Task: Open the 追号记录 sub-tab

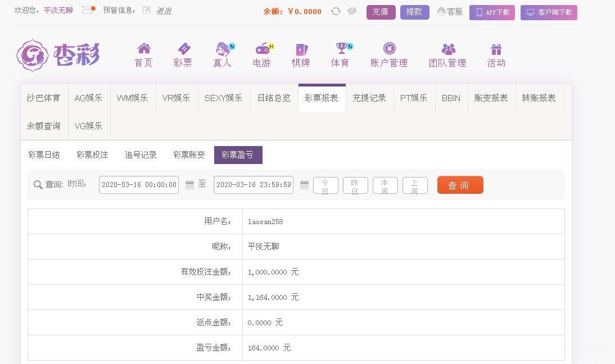Action: [x=141, y=155]
